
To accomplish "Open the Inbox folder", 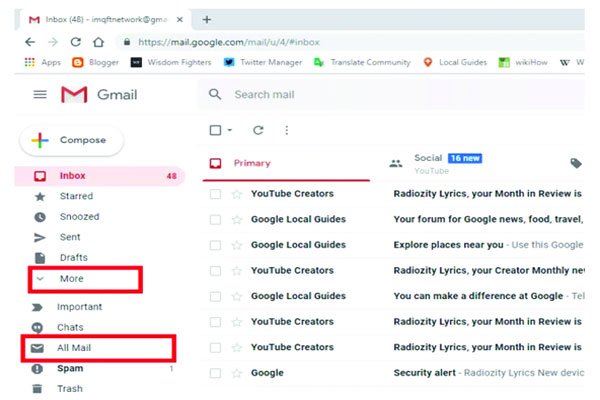I will [99, 176].
